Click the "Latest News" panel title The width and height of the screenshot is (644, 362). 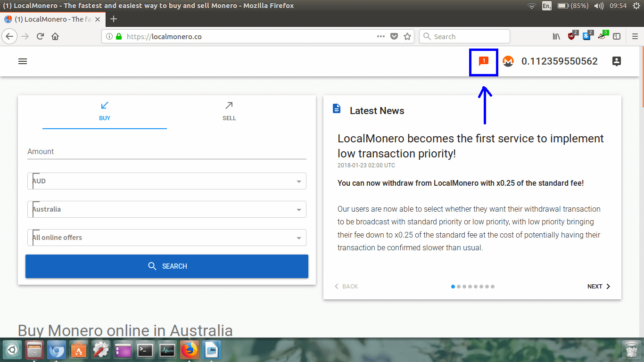(377, 111)
